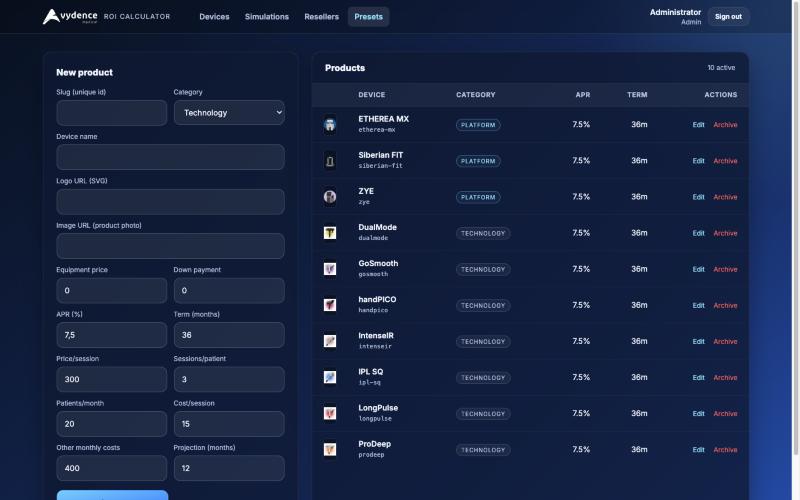Viewport: 800px width, 500px height.
Task: Archive the IntenseIR product
Action: click(725, 342)
